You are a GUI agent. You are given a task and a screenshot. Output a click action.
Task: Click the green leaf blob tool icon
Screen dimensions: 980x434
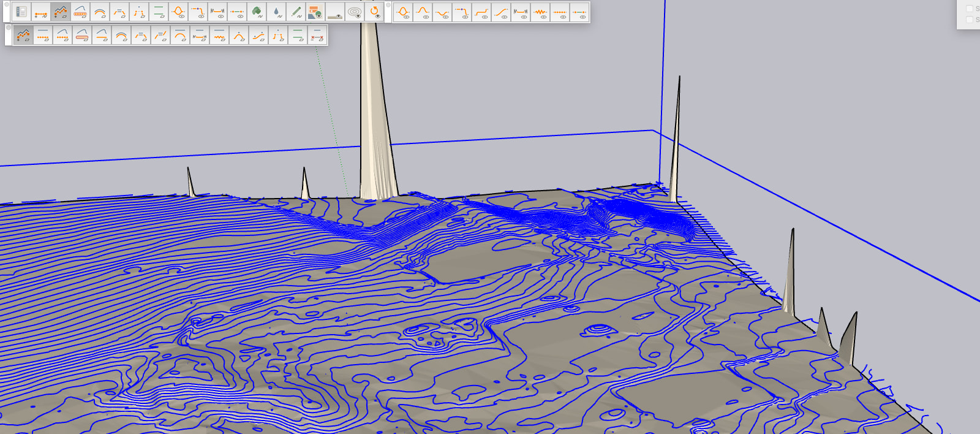257,12
